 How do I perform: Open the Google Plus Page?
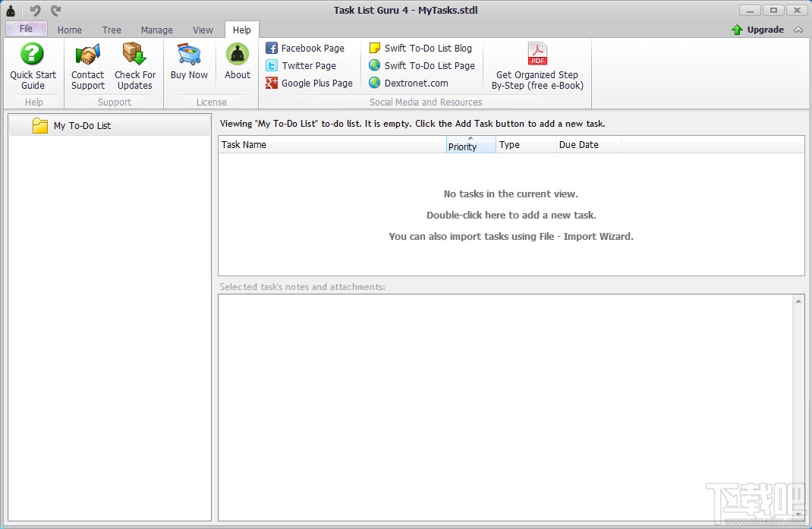[309, 83]
